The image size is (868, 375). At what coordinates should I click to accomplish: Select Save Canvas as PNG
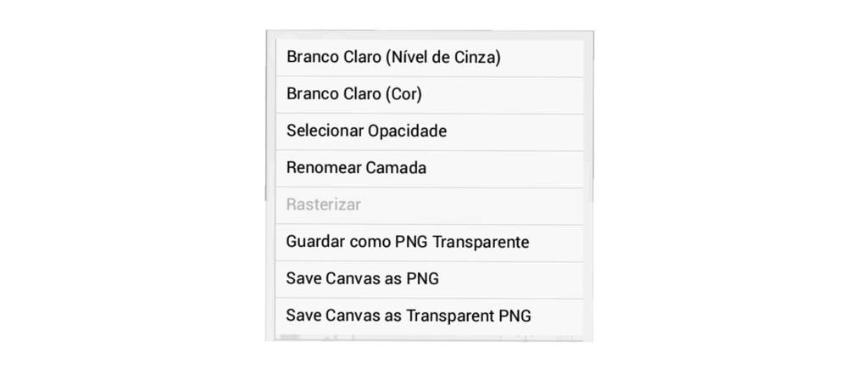click(430, 280)
